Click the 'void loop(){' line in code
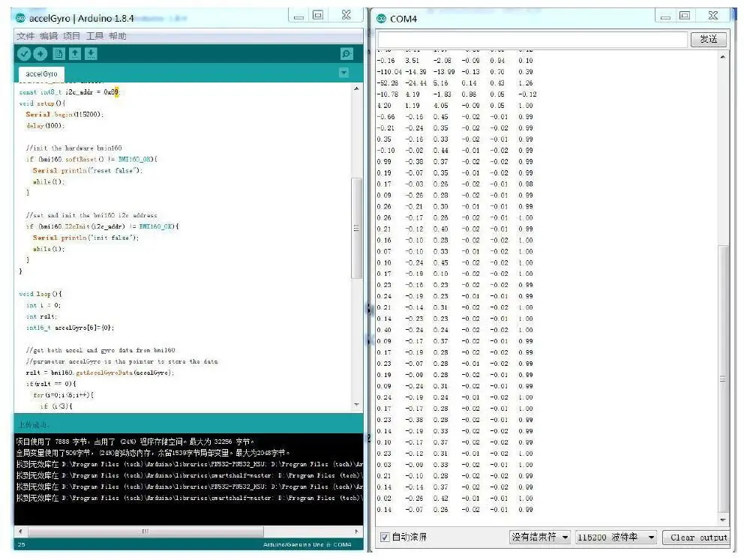This screenshot has width=744, height=560. click(40, 294)
